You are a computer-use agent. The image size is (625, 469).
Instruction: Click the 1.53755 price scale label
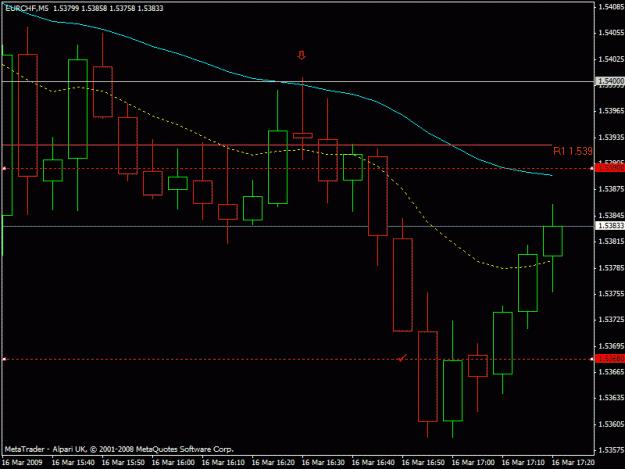tap(611, 294)
